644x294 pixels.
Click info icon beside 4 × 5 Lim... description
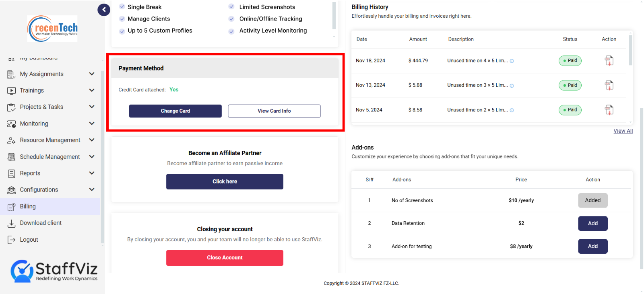click(512, 61)
